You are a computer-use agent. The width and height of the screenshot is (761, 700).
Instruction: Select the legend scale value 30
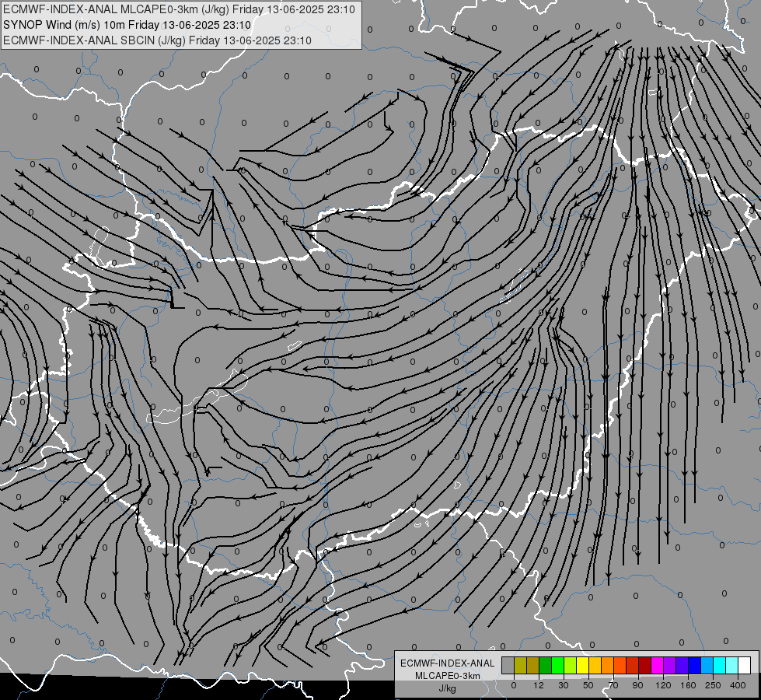pyautogui.click(x=563, y=685)
